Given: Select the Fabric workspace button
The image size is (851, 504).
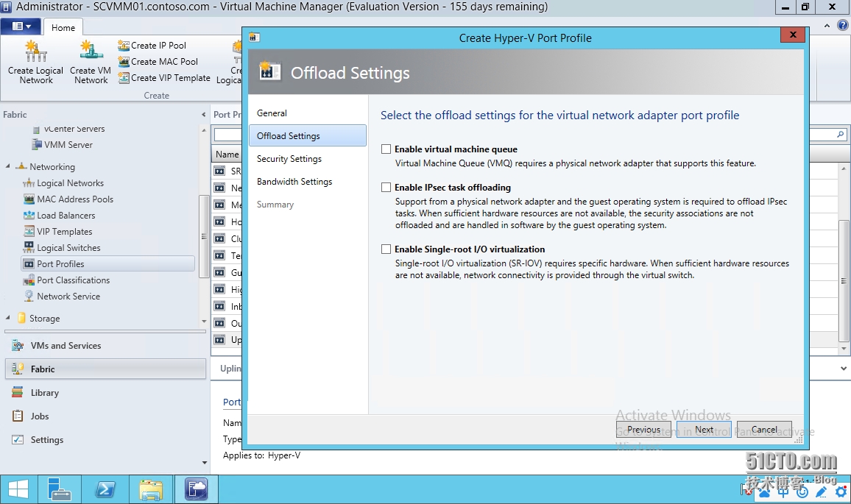Looking at the screenshot, I should tap(105, 369).
